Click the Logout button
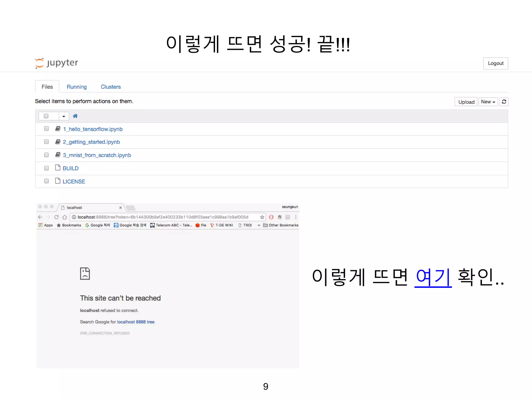The width and height of the screenshot is (532, 399). point(495,63)
